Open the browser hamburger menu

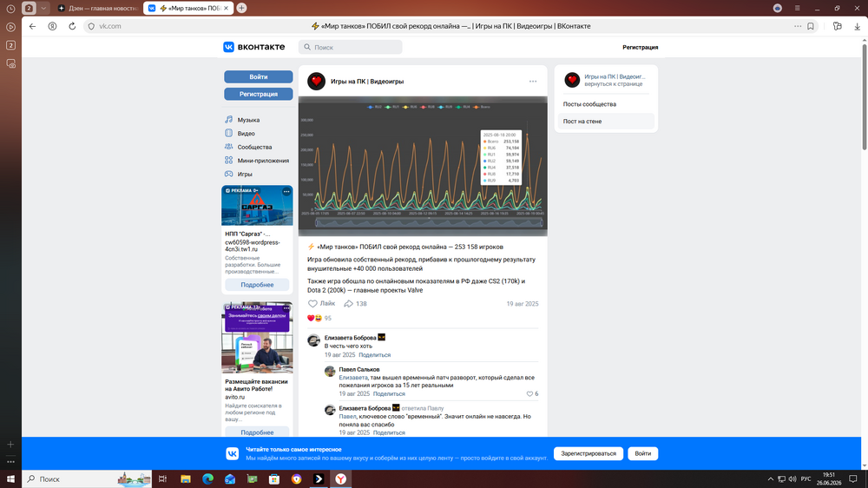797,8
